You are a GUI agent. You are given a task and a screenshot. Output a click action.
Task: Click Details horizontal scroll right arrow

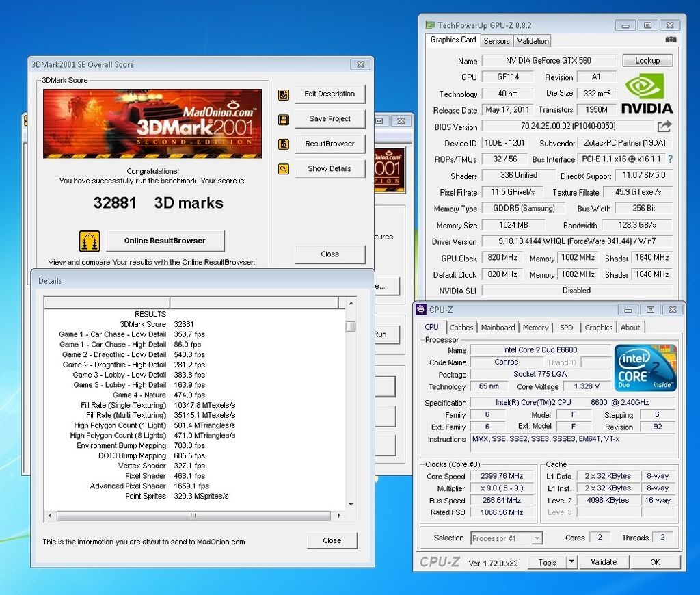[x=339, y=516]
